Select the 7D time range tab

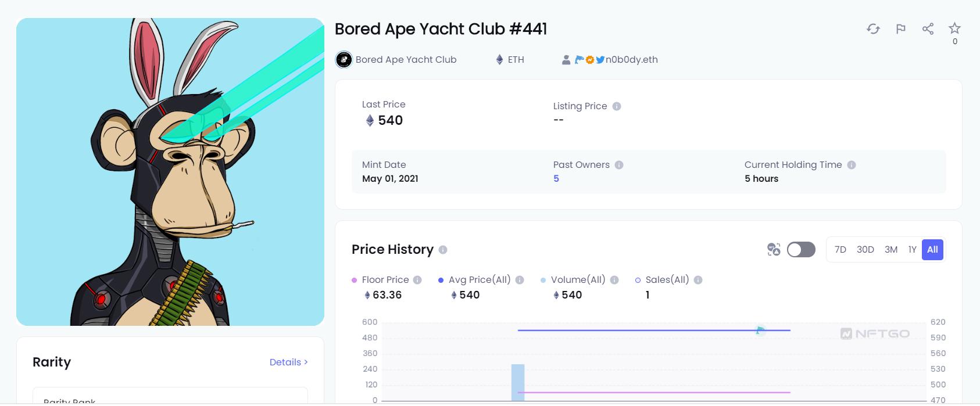pyautogui.click(x=840, y=250)
